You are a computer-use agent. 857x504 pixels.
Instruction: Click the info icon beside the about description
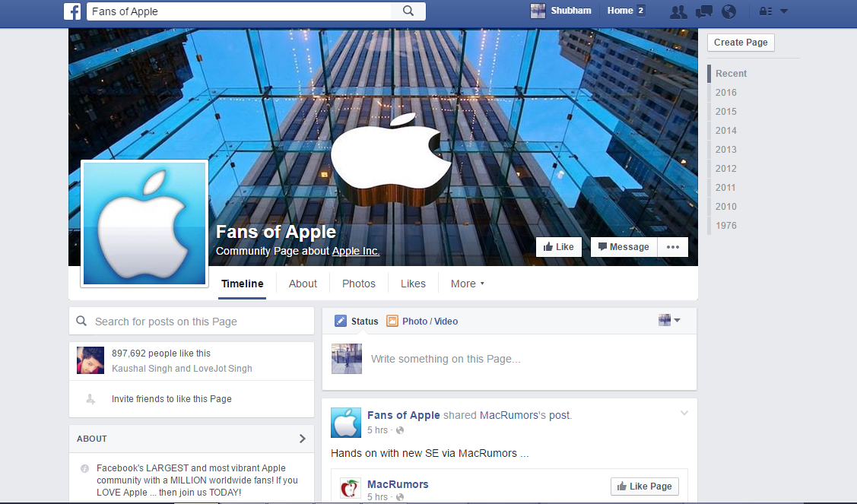pyautogui.click(x=84, y=468)
